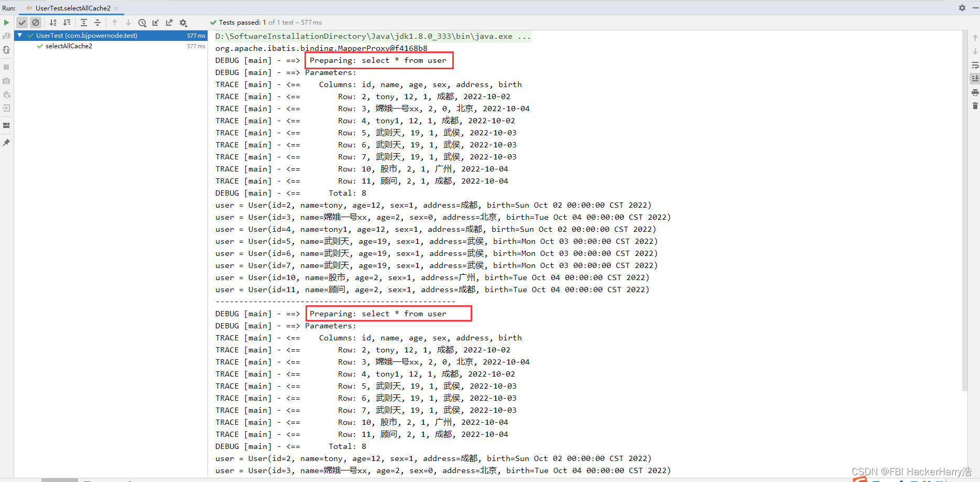980x482 pixels.
Task: Toggle Scroll to End of console
Action: pos(975,79)
